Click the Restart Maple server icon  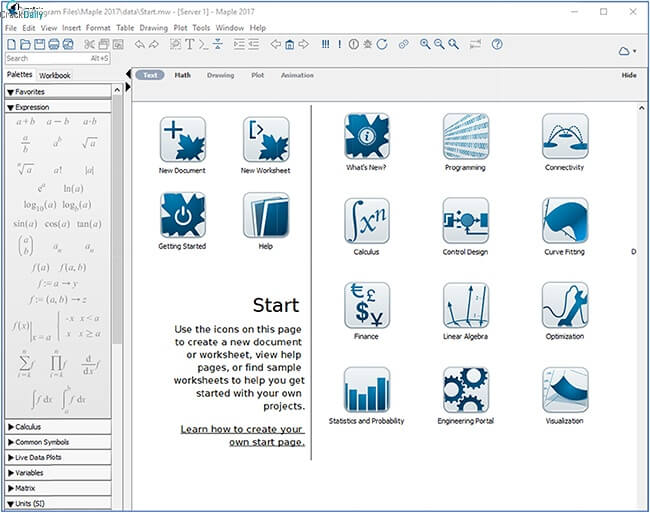pyautogui.click(x=382, y=44)
